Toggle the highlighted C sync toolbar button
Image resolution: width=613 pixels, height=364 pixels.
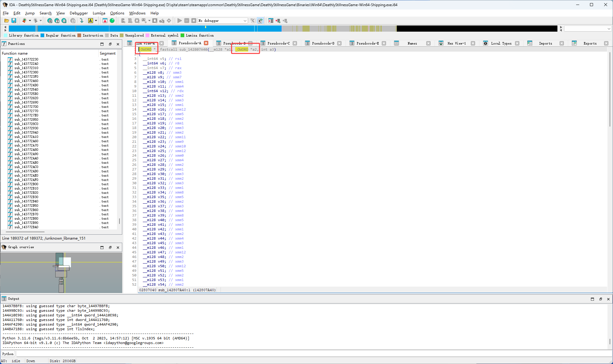[x=260, y=21]
